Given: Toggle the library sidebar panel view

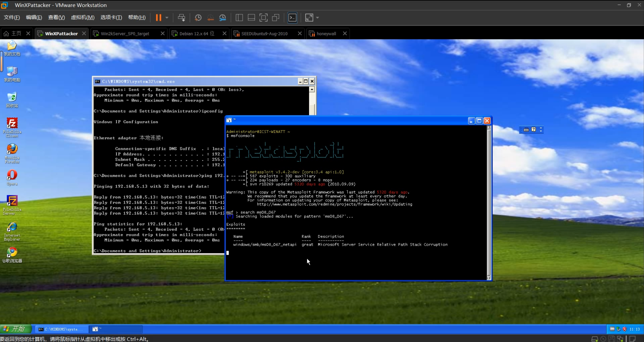Looking at the screenshot, I should [x=239, y=17].
